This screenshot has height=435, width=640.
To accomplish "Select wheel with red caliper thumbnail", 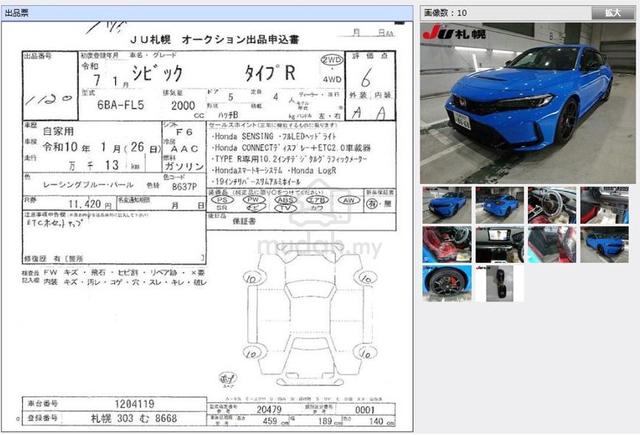I will coord(447,284).
